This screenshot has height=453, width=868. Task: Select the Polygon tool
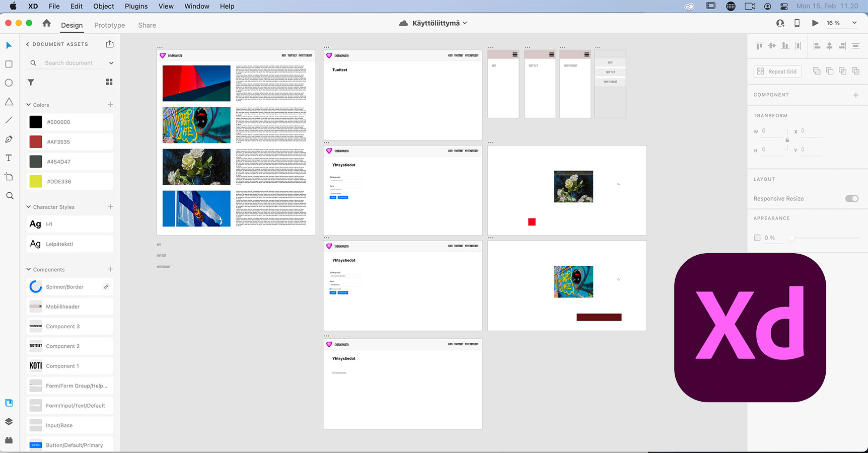[9, 102]
